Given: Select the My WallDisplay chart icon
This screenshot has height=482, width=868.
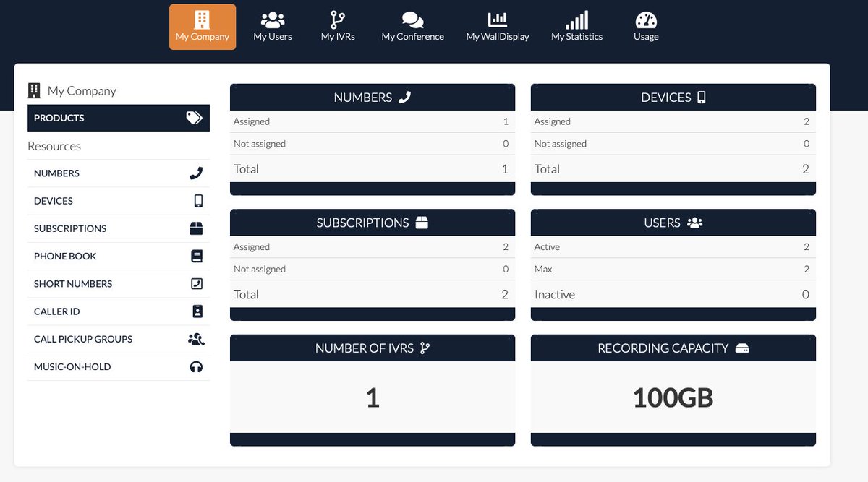Looking at the screenshot, I should [497, 17].
